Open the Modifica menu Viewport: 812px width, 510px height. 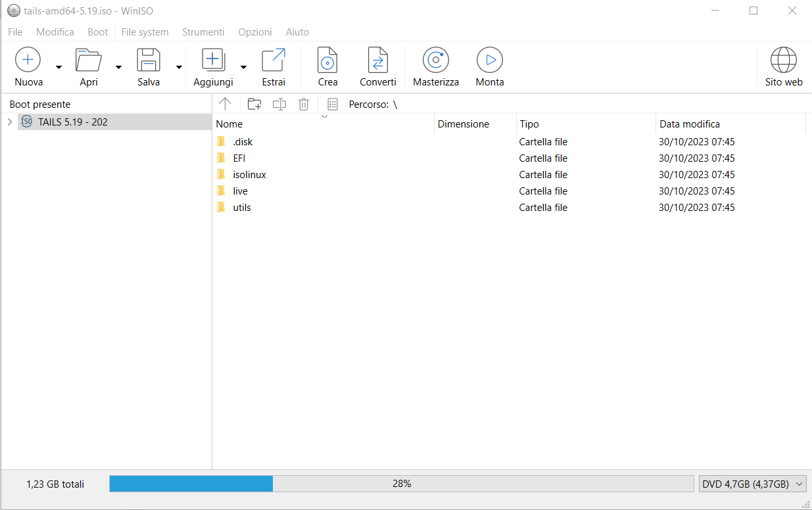point(55,32)
